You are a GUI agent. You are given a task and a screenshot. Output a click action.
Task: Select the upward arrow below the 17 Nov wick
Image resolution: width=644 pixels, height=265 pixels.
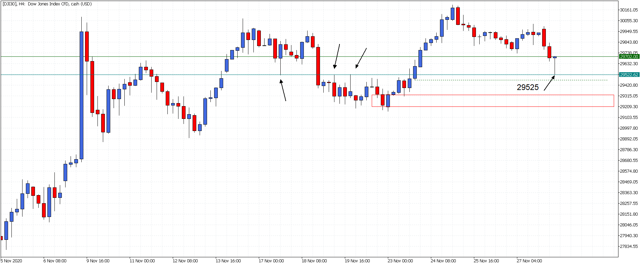point(283,90)
